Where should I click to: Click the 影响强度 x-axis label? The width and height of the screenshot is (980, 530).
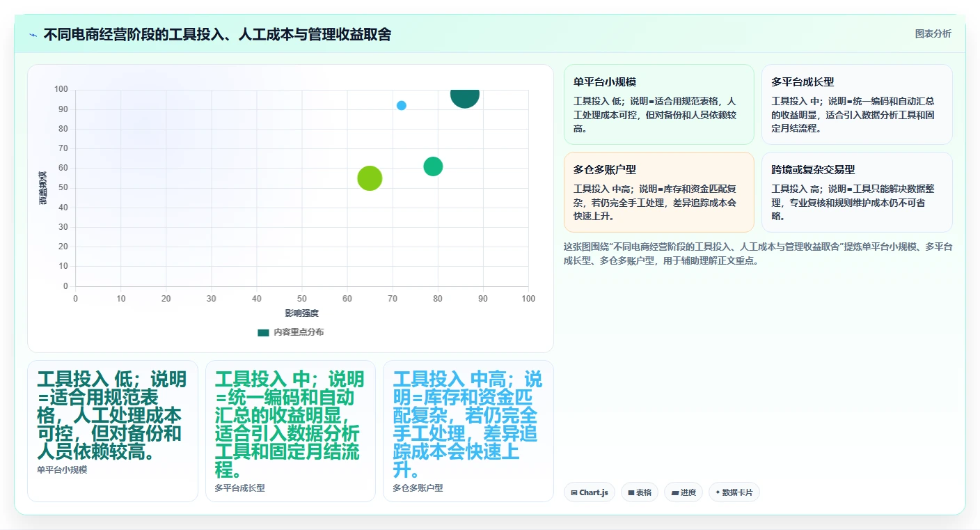click(x=301, y=313)
